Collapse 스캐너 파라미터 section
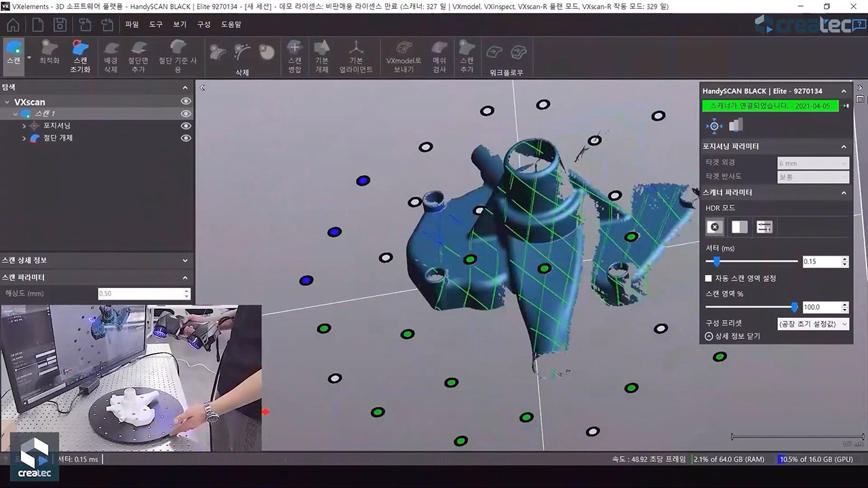868x488 pixels. tap(844, 192)
